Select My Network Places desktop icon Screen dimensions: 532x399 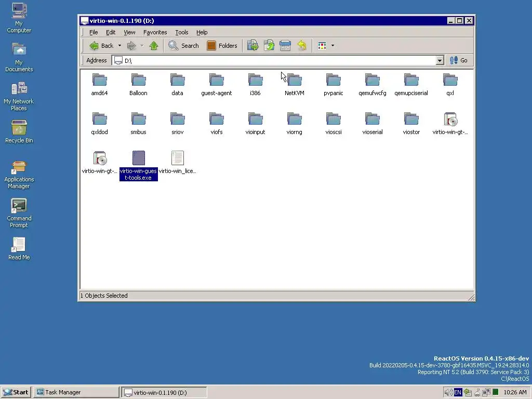(19, 96)
